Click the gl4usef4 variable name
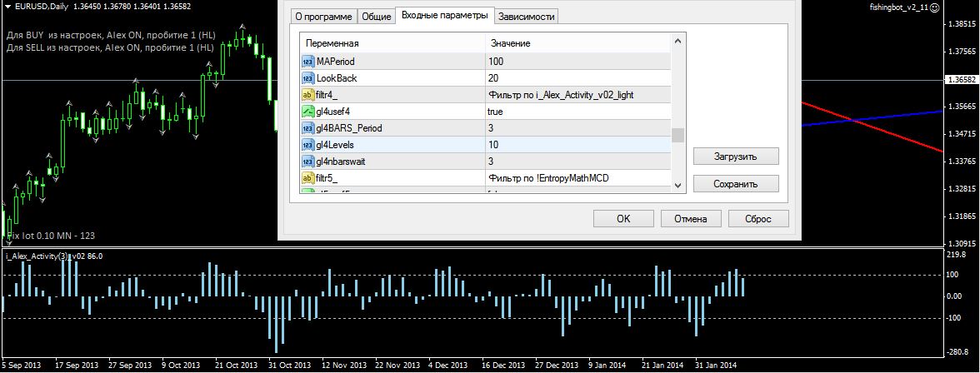 point(332,112)
